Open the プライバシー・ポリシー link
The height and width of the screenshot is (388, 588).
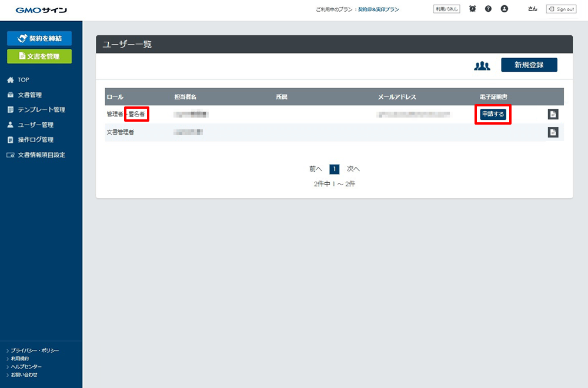(x=35, y=350)
